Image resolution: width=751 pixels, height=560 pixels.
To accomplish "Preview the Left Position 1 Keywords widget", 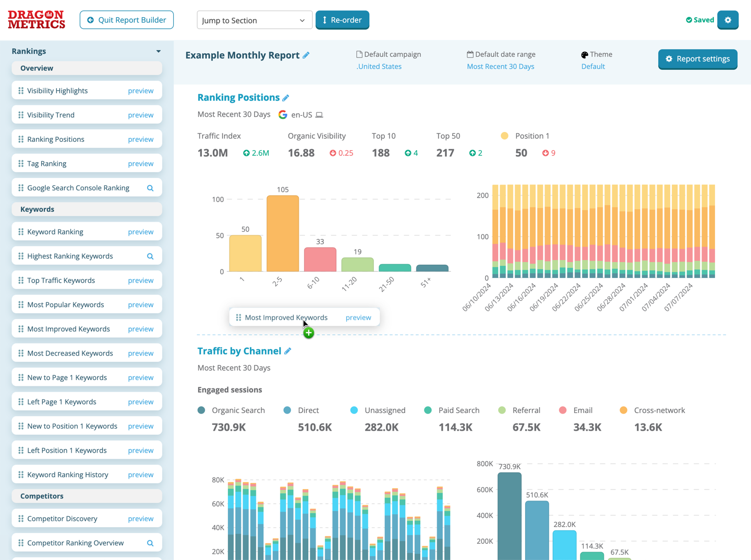I will pyautogui.click(x=141, y=451).
